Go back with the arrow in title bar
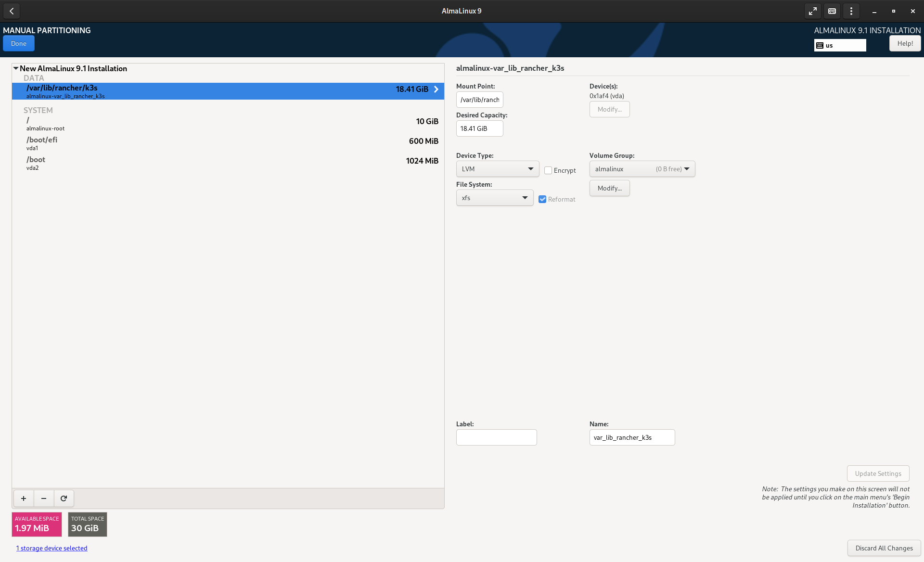This screenshot has width=924, height=562. 12,11
